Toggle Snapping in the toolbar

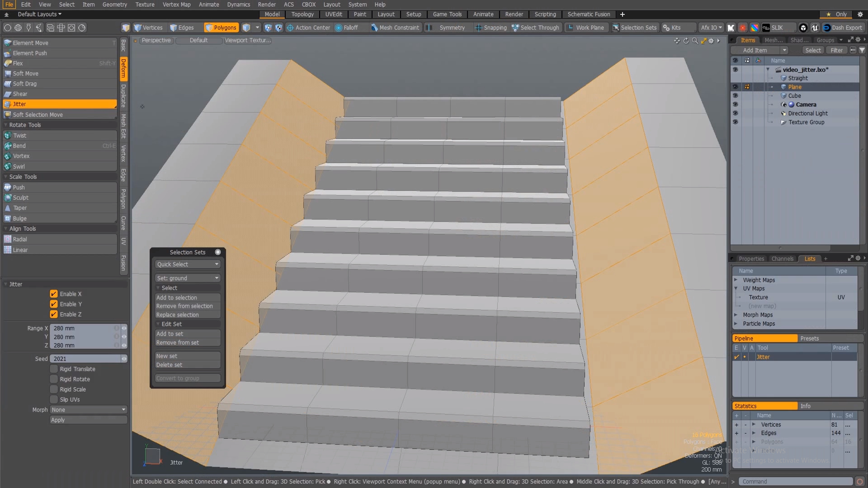[x=491, y=28]
